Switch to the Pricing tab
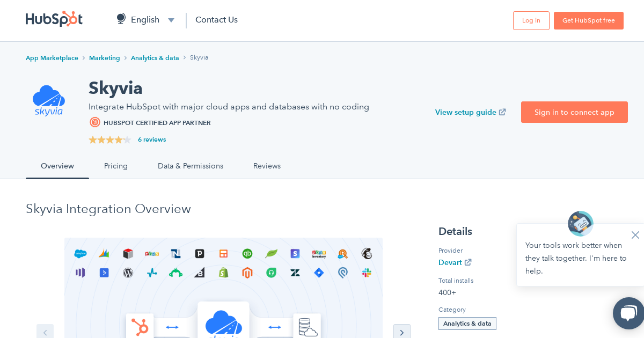Viewport: 644px width, 338px height. pos(116,166)
